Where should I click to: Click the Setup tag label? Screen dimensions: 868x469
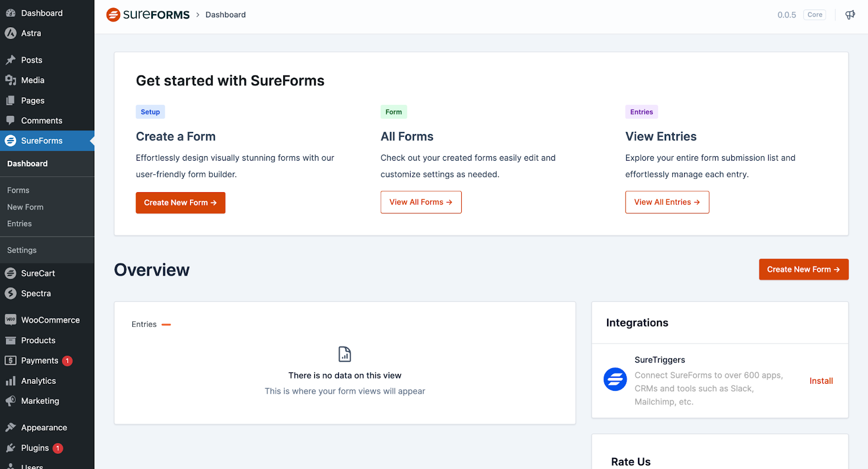tap(150, 112)
